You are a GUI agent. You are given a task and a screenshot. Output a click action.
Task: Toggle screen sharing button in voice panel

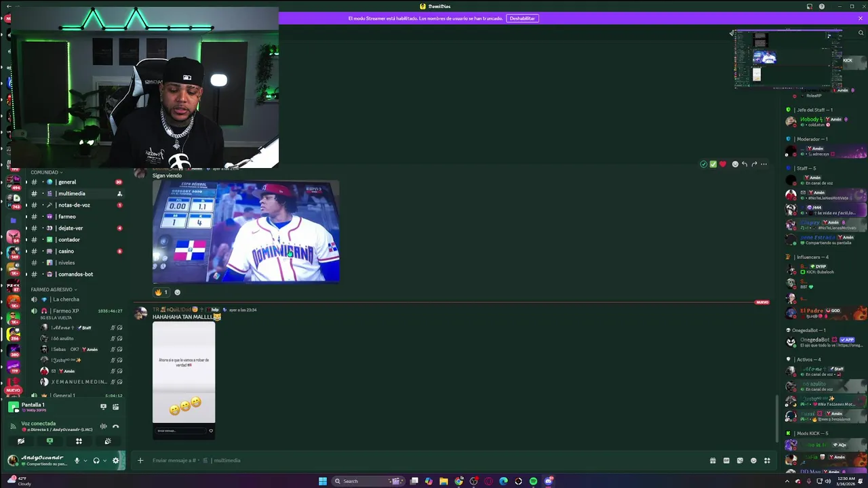coord(50,441)
